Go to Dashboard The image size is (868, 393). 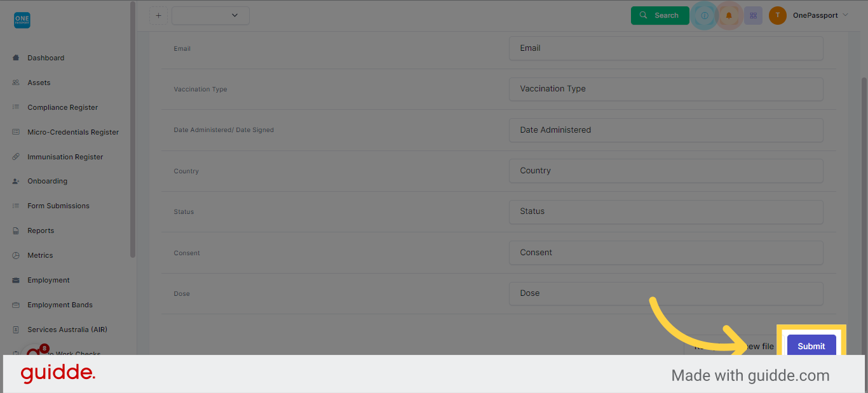[x=46, y=58]
